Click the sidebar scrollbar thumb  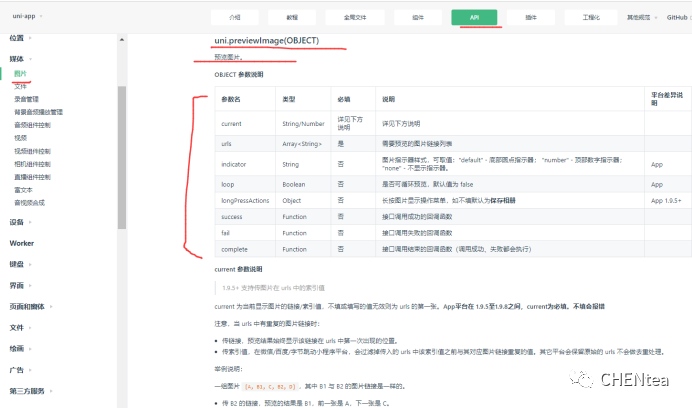pos(122,158)
